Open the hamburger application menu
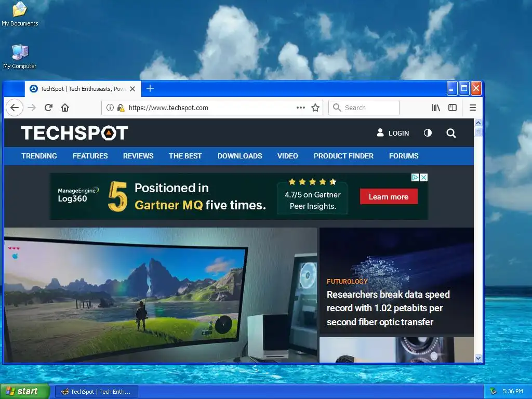Image resolution: width=532 pixels, height=399 pixels. [473, 108]
